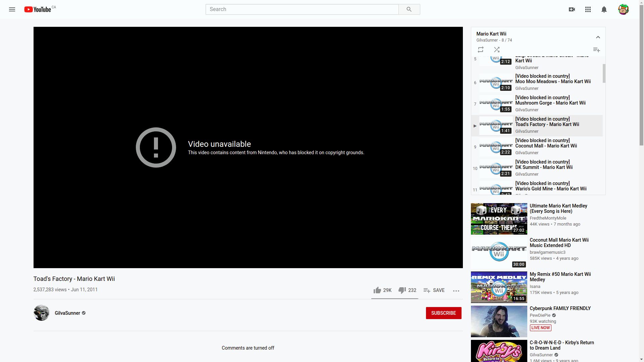This screenshot has width=644, height=362.
Task: Open the Mario Kart Wii playlist title
Action: click(x=491, y=34)
